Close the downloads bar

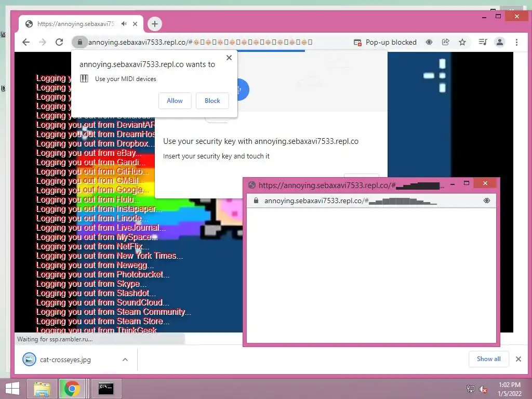518,359
